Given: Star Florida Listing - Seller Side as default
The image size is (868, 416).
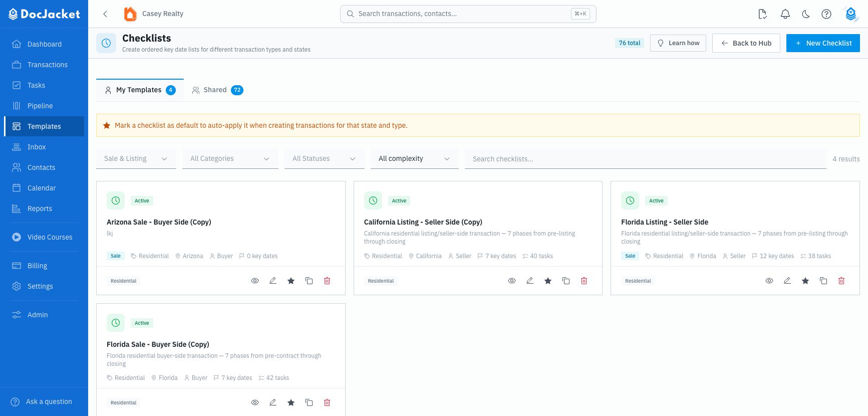Looking at the screenshot, I should click(x=805, y=281).
